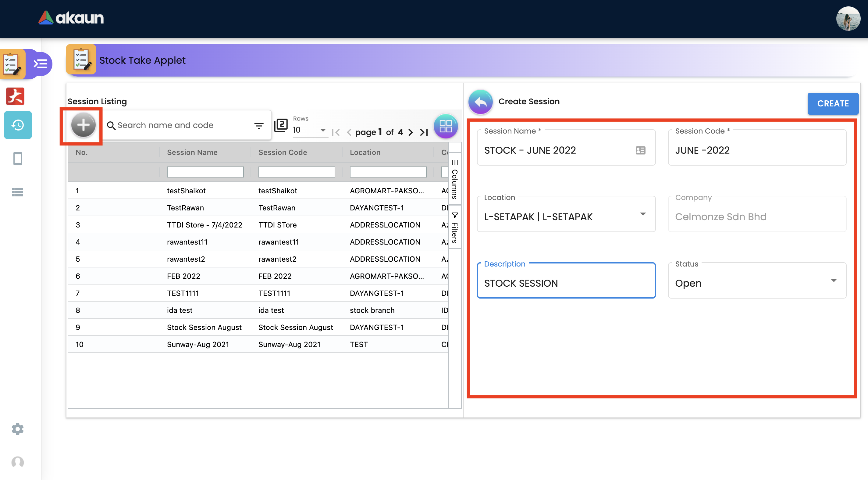868x480 pixels.
Task: Open the list view sidebar icon
Action: pos(17,192)
